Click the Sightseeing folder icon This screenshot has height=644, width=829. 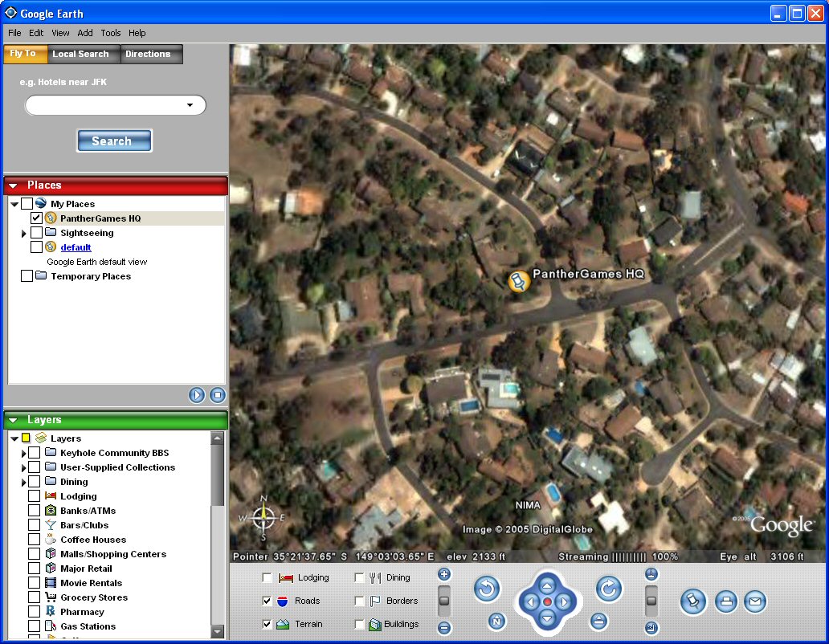(x=51, y=232)
